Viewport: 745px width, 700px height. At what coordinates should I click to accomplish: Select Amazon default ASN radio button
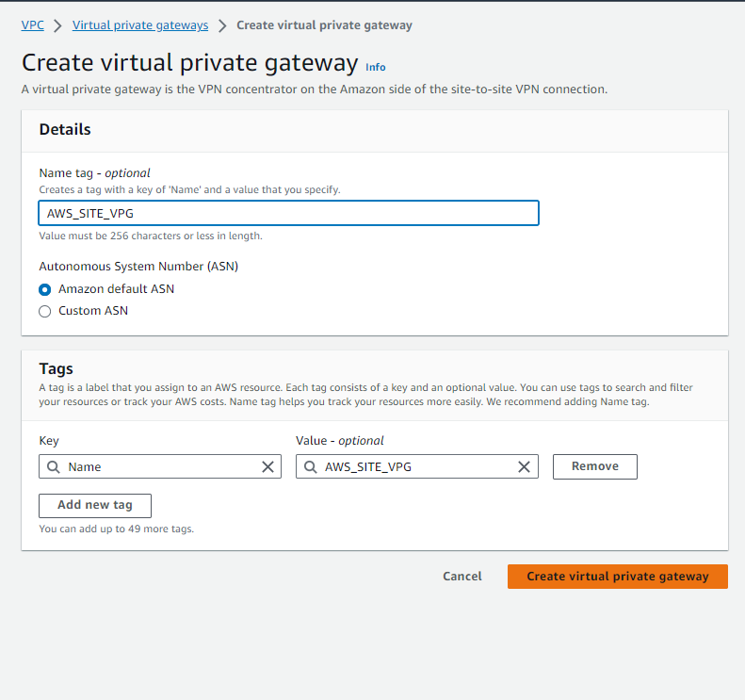[44, 289]
